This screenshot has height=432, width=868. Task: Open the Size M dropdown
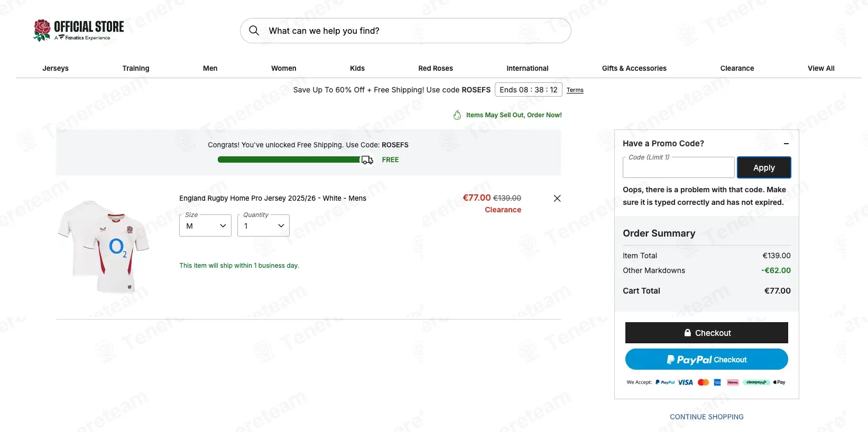tap(205, 226)
